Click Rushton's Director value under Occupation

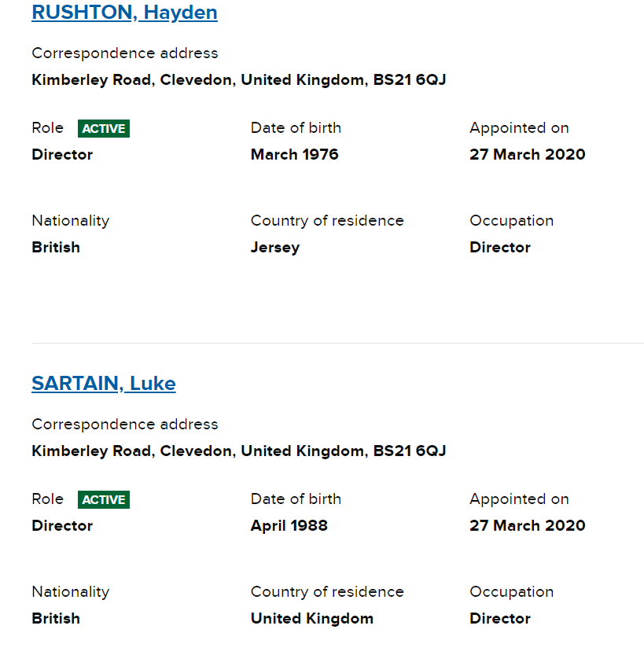499,248
